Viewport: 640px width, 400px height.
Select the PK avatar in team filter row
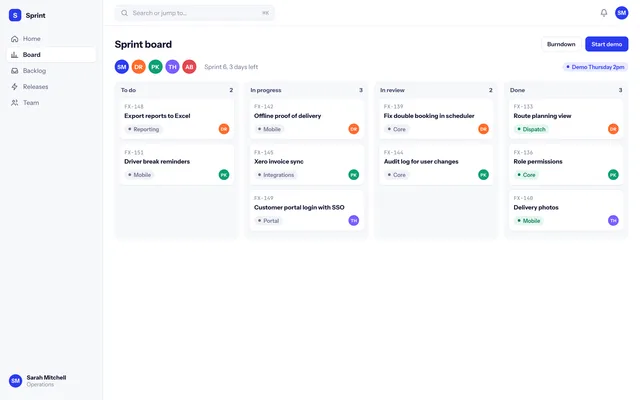(x=156, y=67)
